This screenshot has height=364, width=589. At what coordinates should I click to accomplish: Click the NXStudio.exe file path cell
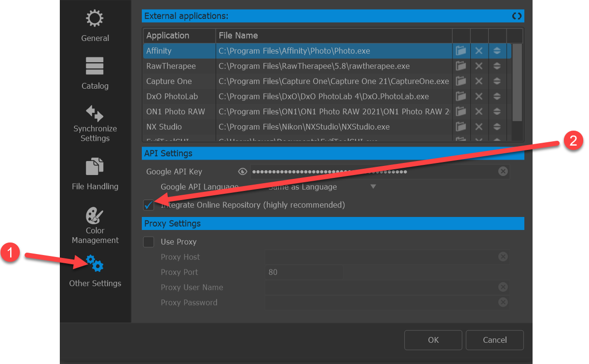coord(334,127)
